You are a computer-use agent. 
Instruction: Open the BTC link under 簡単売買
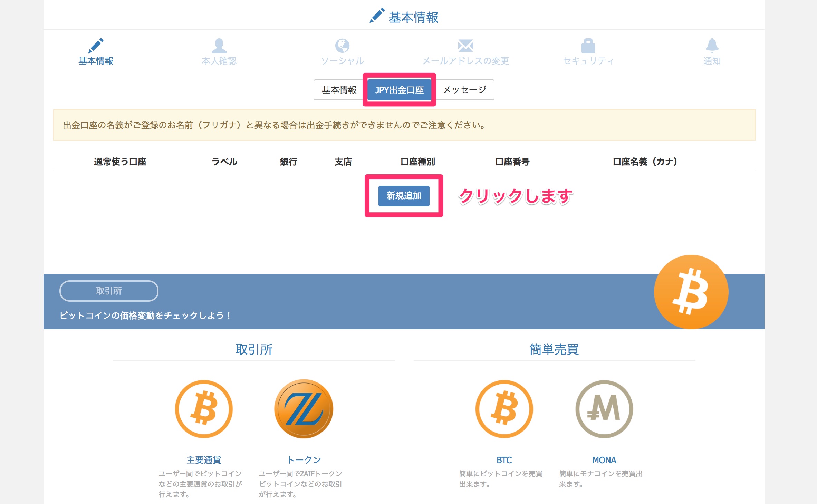tap(504, 460)
